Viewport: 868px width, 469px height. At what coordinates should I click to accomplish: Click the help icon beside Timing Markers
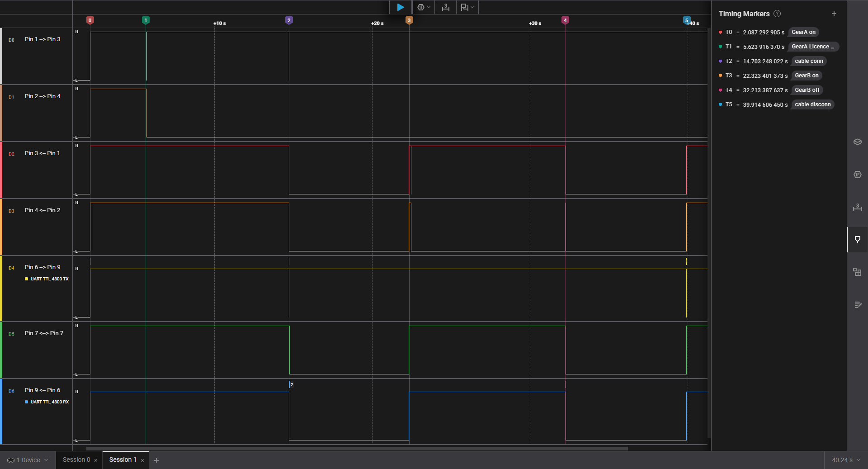777,14
